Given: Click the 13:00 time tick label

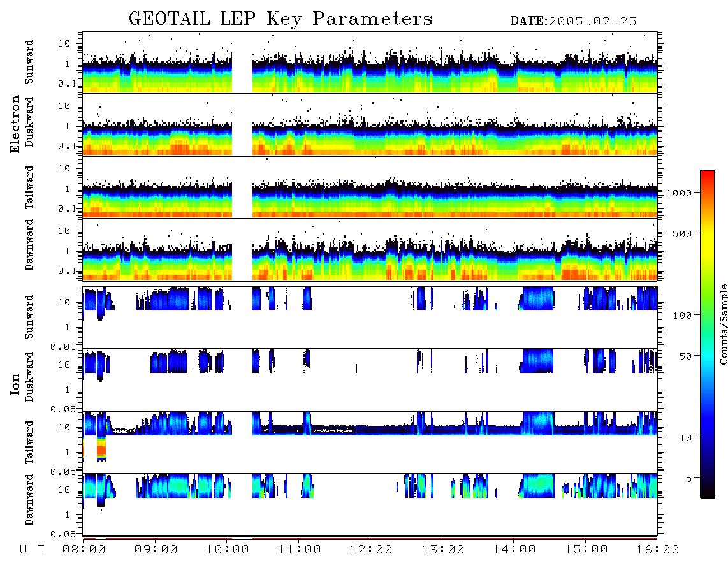Looking at the screenshot, I should (x=443, y=550).
